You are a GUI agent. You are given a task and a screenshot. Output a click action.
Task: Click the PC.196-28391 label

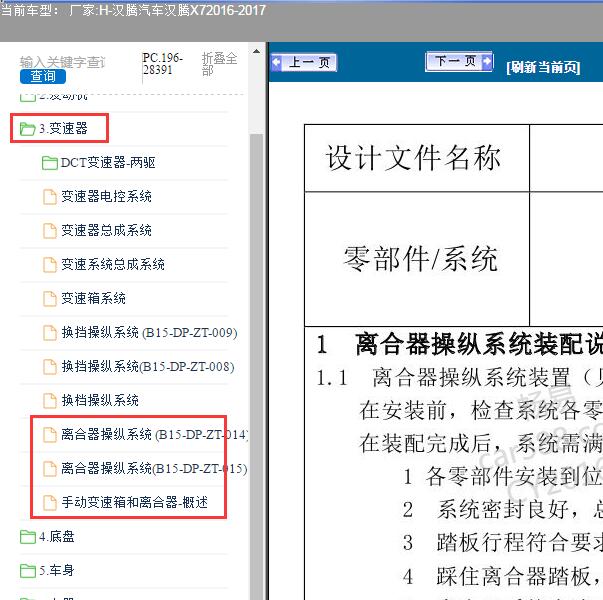(x=162, y=64)
